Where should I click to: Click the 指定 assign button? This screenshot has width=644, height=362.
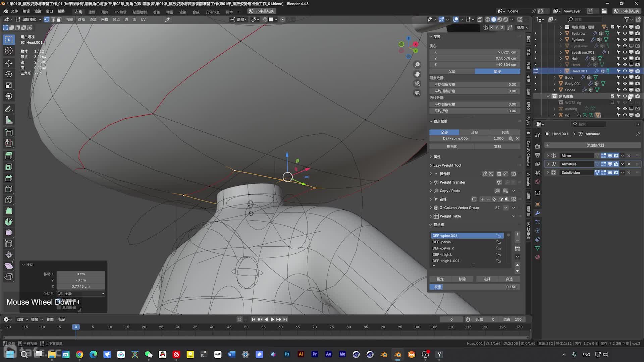click(440, 279)
